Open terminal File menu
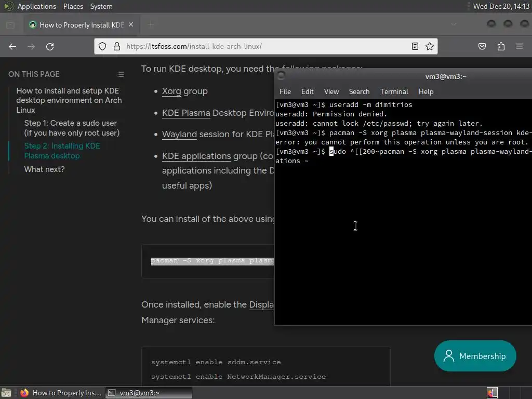Viewport: 532px width, 399px height. click(x=285, y=91)
